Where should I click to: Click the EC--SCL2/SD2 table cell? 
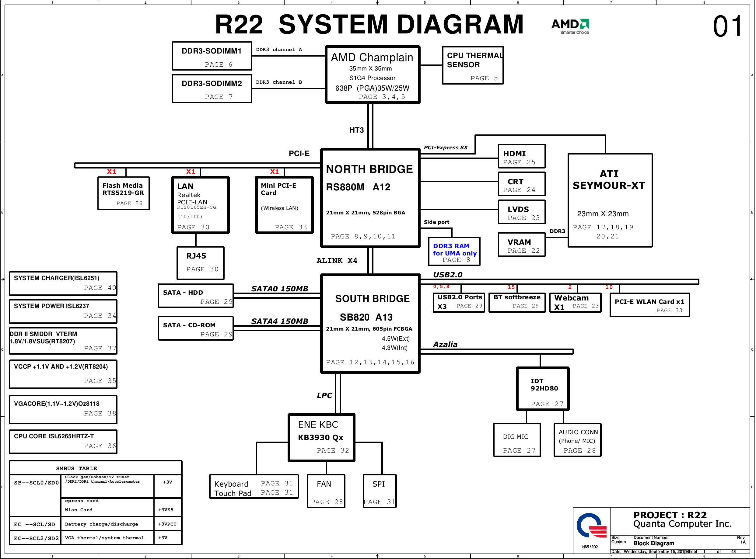pos(36,538)
